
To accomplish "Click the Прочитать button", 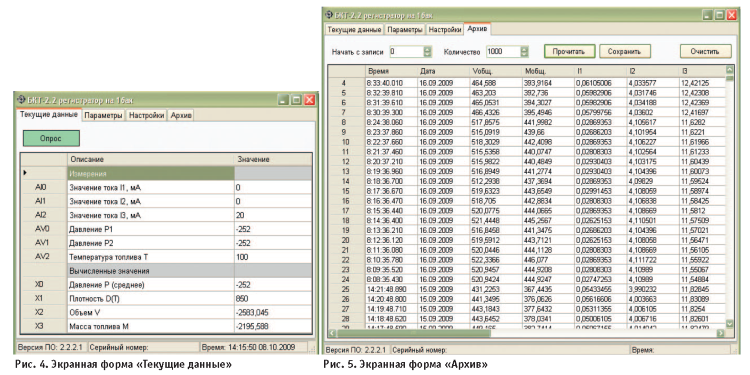I will 569,51.
